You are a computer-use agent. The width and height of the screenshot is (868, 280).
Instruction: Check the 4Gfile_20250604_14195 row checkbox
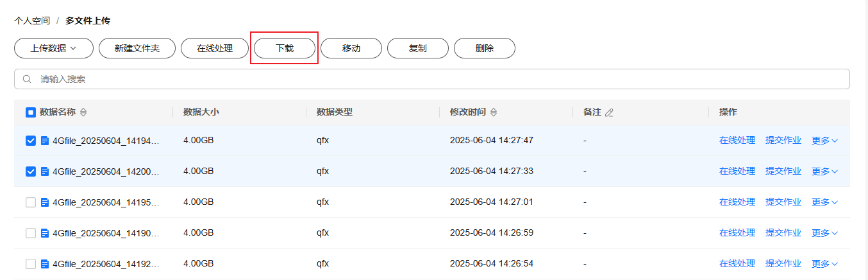[x=31, y=202]
